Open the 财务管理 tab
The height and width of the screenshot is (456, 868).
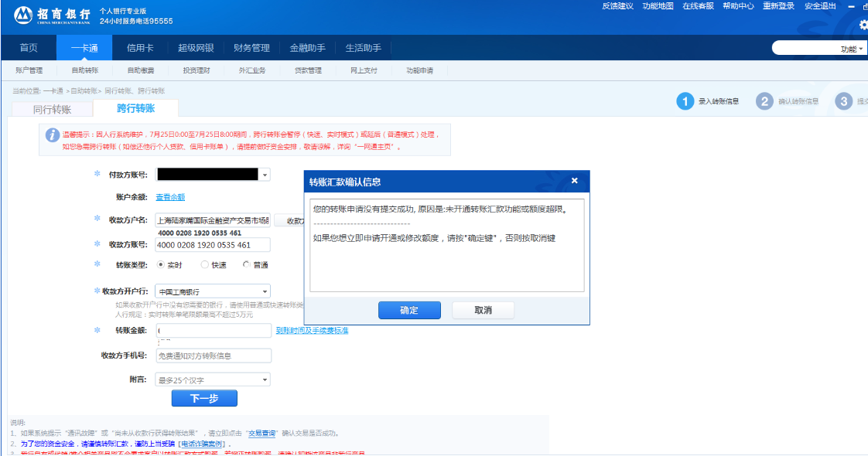pos(252,48)
